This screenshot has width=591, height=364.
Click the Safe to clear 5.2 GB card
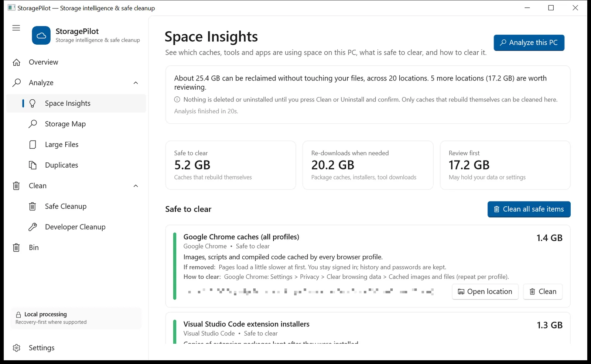coord(230,165)
